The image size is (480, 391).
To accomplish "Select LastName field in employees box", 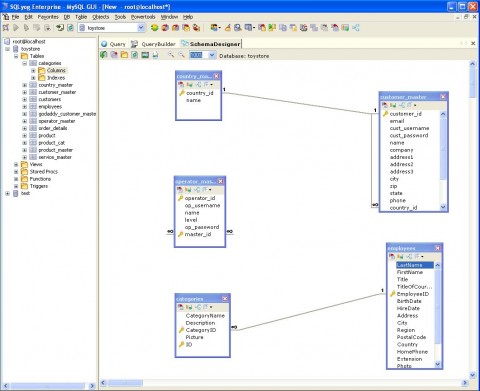I will click(x=415, y=265).
